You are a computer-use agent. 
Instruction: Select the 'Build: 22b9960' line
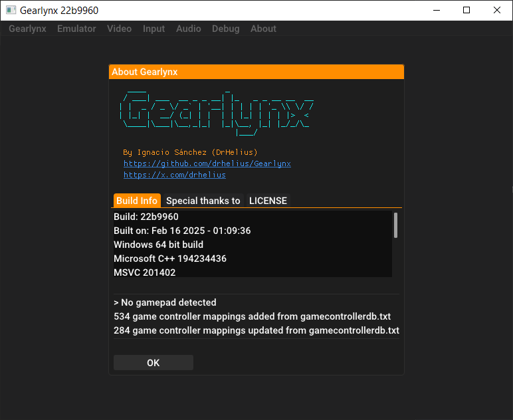(x=146, y=217)
